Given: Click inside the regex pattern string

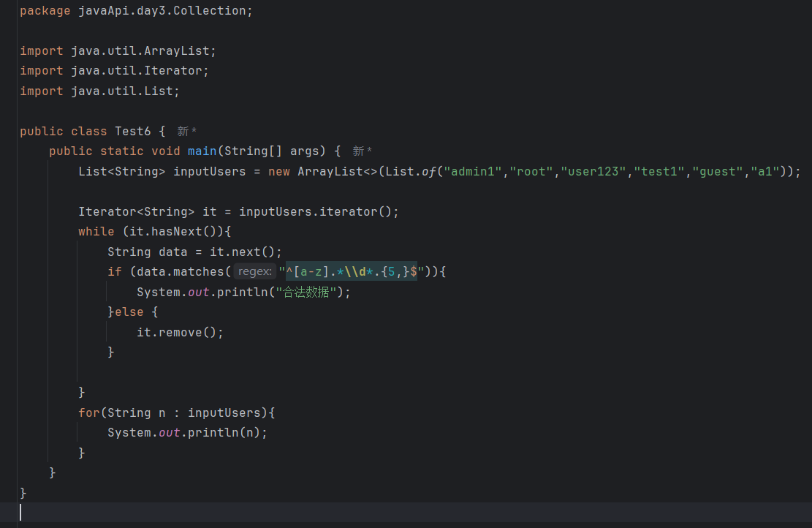Looking at the screenshot, I should (347, 272).
